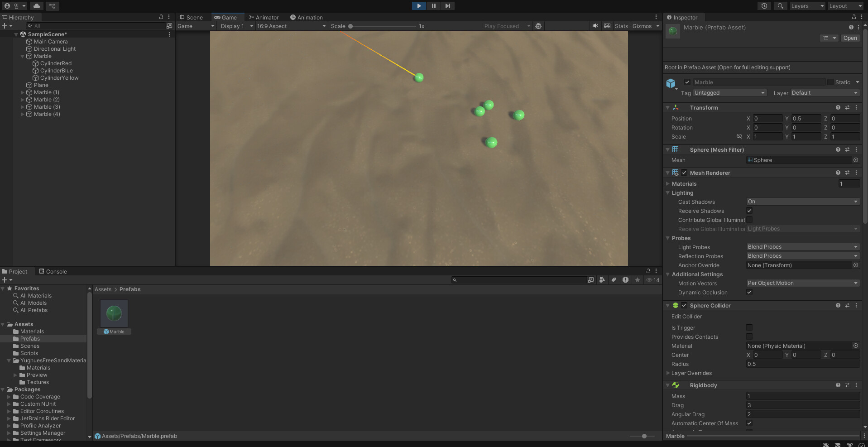
Task: Click the Open prefab button
Action: point(850,38)
